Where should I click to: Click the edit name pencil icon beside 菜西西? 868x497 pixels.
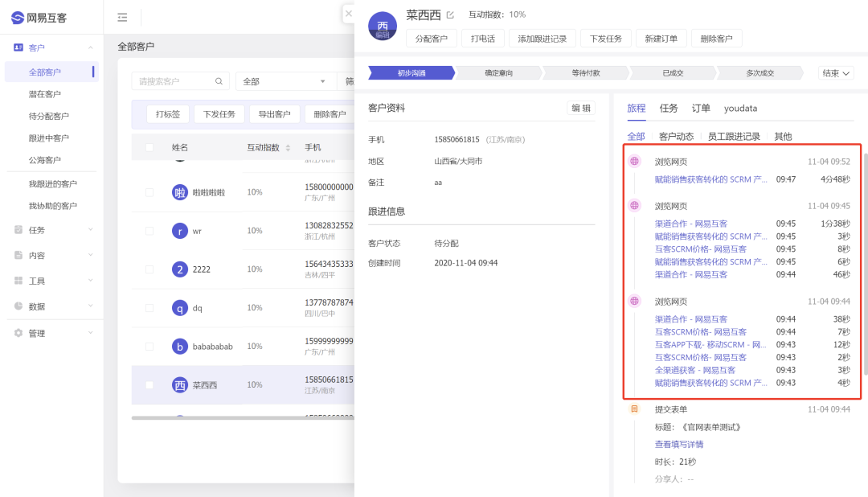pos(450,15)
